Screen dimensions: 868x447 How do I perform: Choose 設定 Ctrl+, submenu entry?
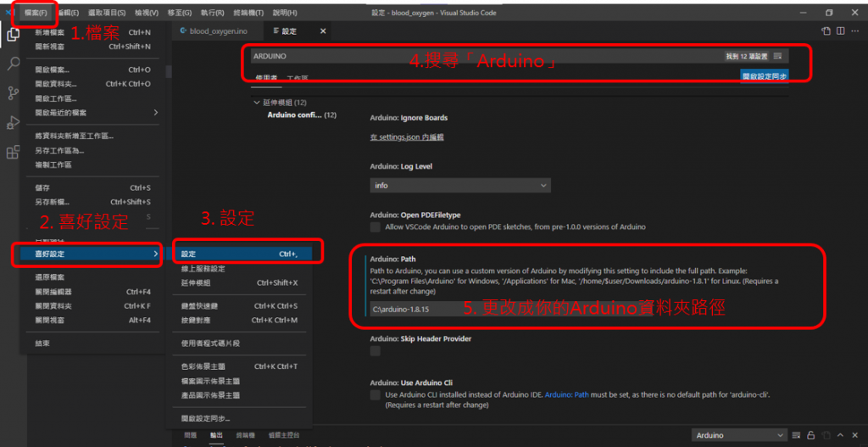(x=239, y=254)
